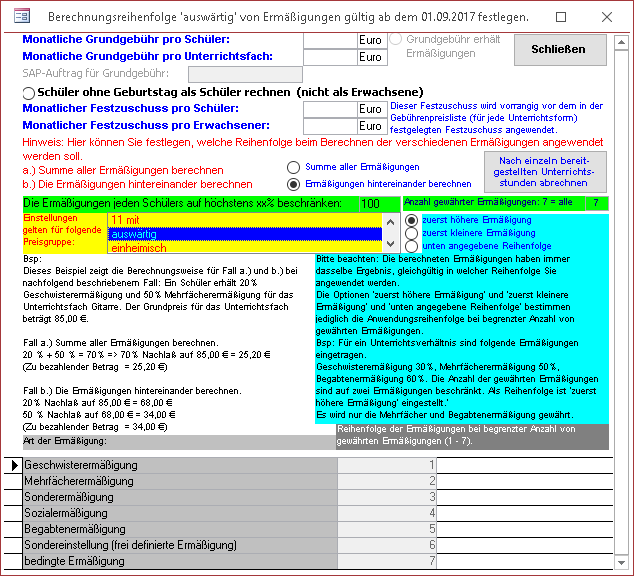This screenshot has height=576, width=634.
Task: Focus the 'Monatlicher Festzuschuss pro Erwachsener' input field
Action: click(x=330, y=126)
